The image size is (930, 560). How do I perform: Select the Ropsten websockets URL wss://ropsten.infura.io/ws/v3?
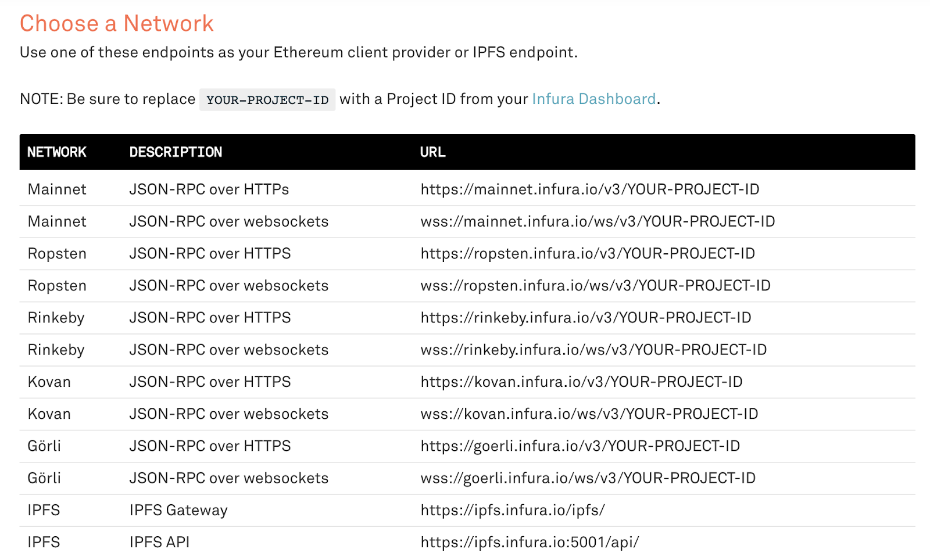596,285
